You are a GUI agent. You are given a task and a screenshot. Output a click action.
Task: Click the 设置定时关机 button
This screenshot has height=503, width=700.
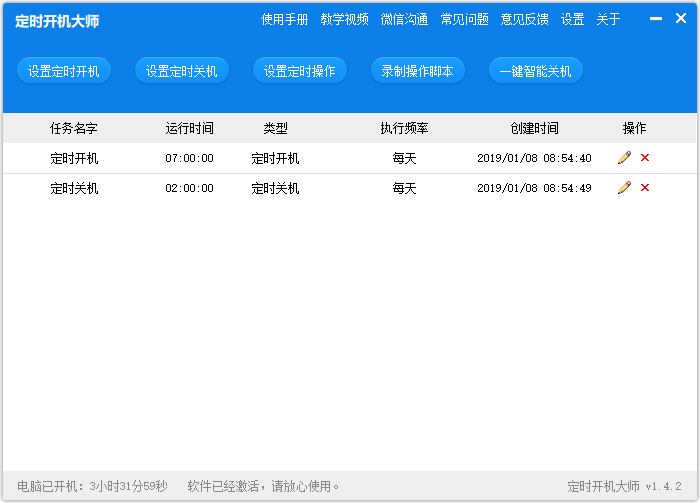point(182,71)
